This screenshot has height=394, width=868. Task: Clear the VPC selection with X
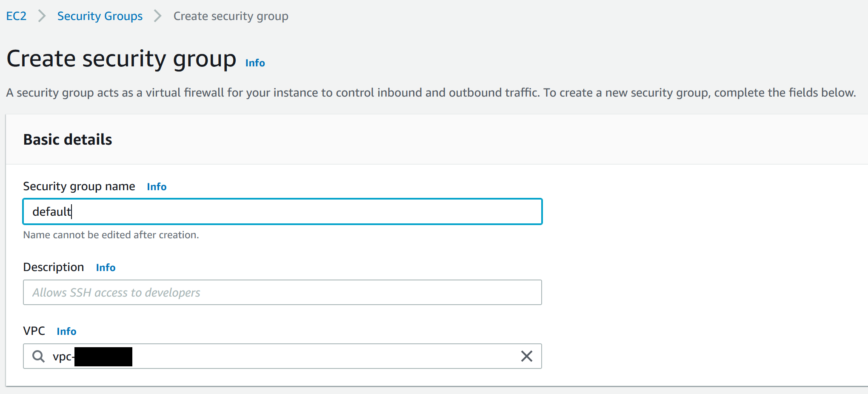pos(526,356)
